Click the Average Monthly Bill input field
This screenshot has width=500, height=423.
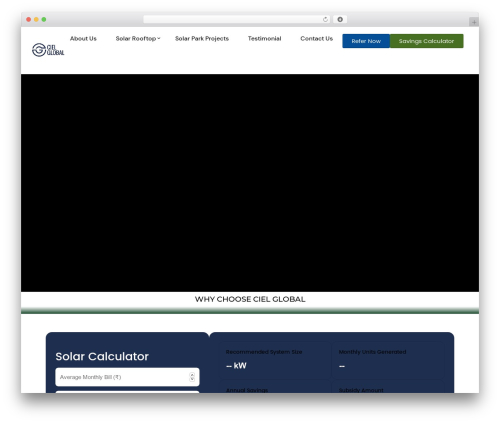click(127, 377)
